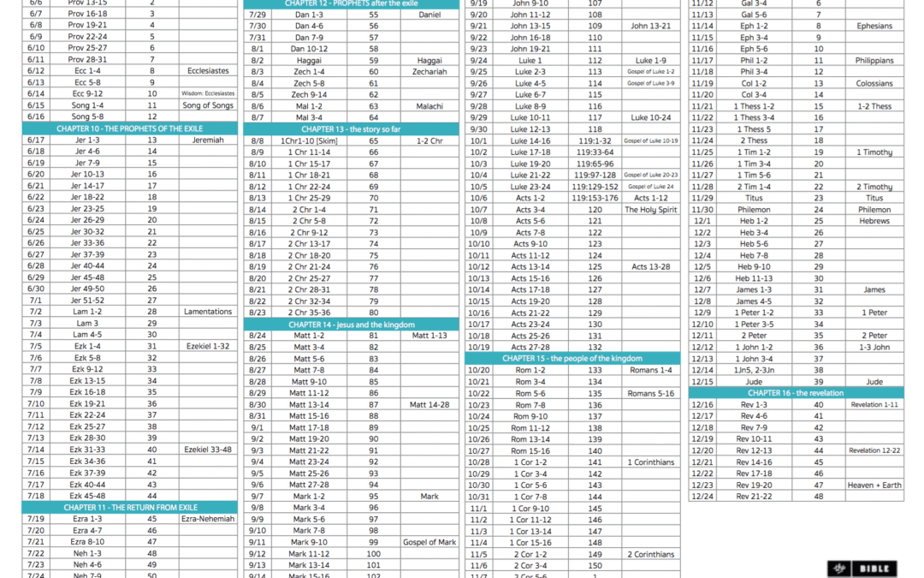This screenshot has width=924, height=578.
Task: Click the 'Revelation 12-22' label
Action: click(x=874, y=450)
